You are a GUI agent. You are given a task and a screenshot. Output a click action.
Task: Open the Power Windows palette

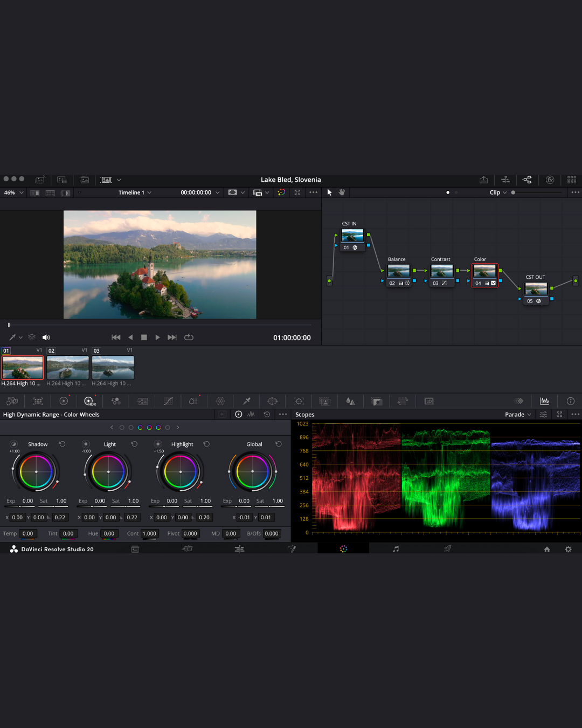[x=272, y=401]
